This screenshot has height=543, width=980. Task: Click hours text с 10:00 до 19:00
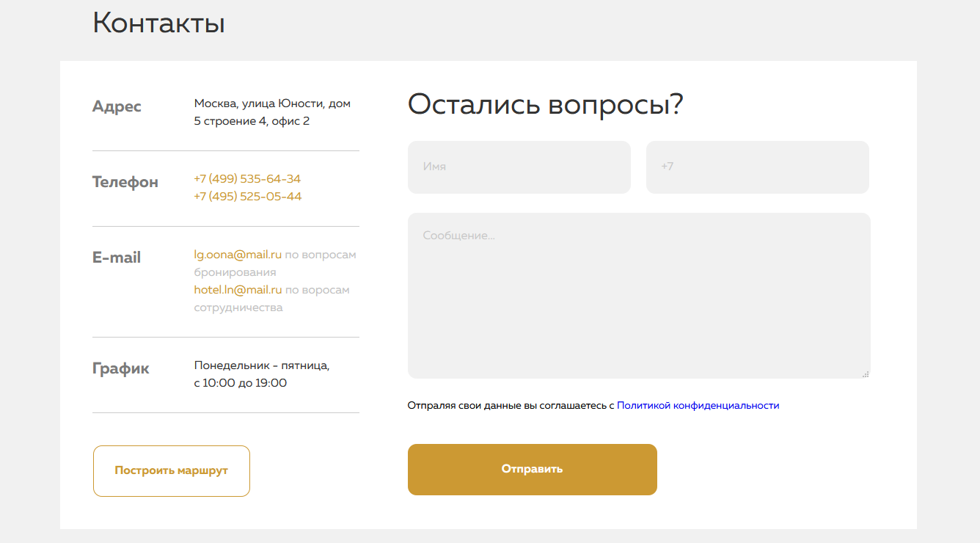[x=241, y=383]
